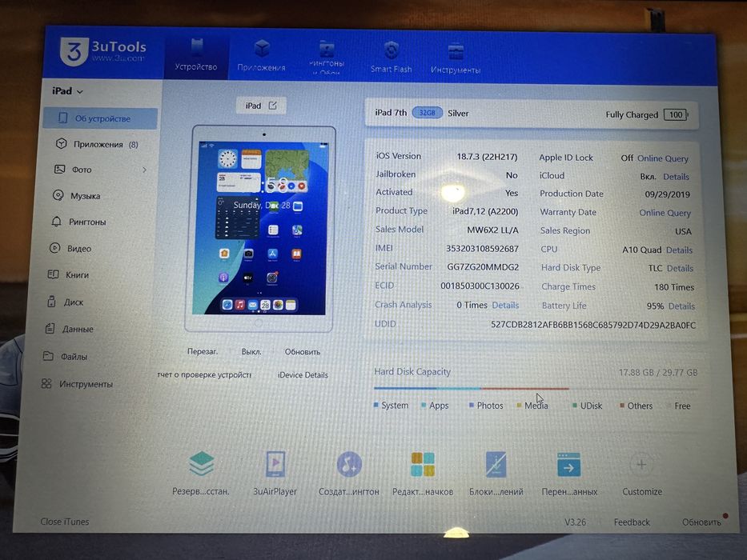The height and width of the screenshot is (560, 747).
Task: Select the ECID value 001850300C130026
Action: coord(480,286)
